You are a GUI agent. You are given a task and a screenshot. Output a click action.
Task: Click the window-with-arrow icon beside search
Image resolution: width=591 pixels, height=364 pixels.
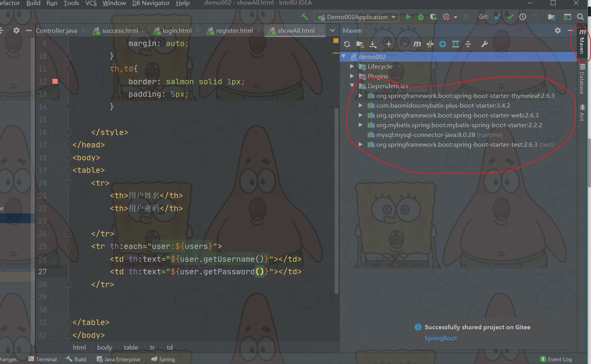tap(567, 17)
